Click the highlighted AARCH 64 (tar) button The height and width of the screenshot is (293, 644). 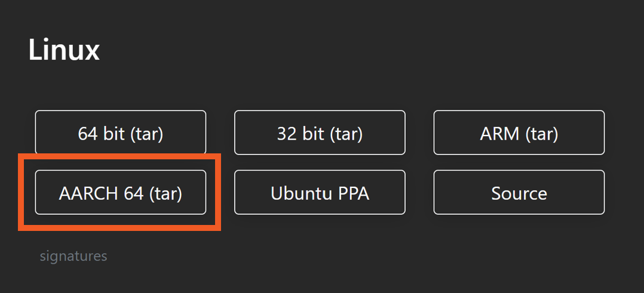coord(121,192)
